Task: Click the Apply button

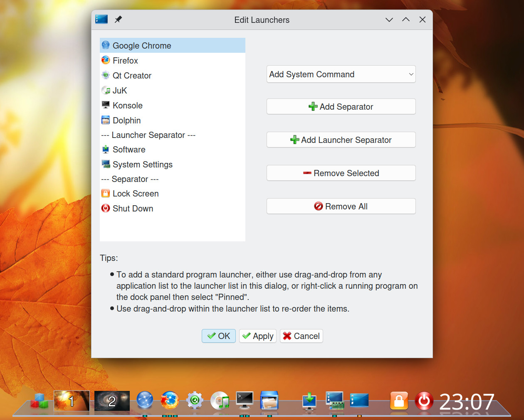Action: click(258, 336)
